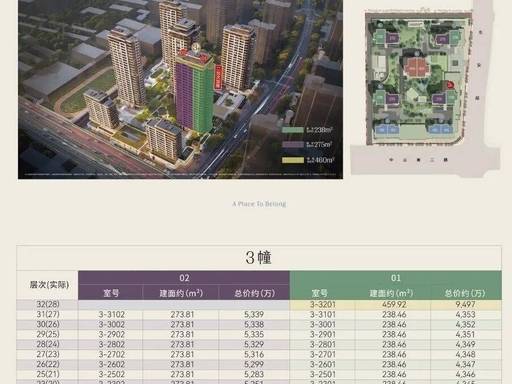Select room 3-2801 cell
The image size is (512, 384).
323,344
